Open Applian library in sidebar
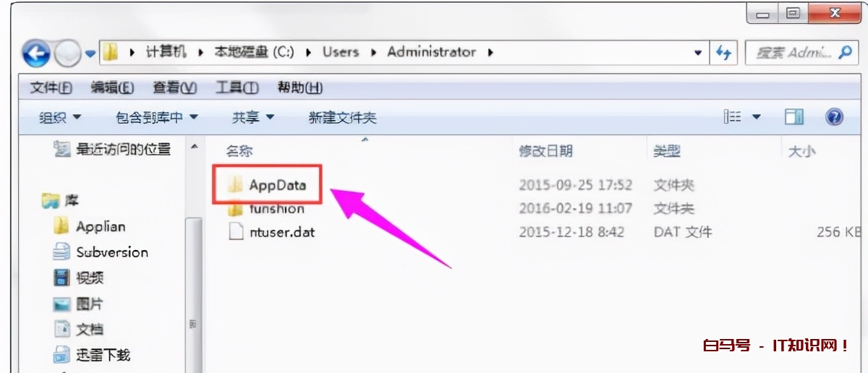This screenshot has height=373, width=868. click(x=101, y=226)
